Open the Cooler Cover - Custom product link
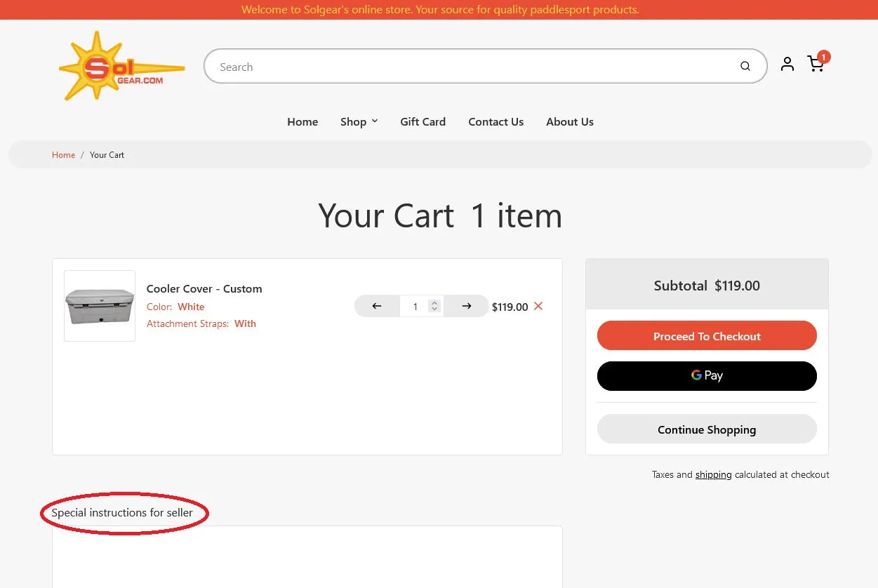Viewport: 878px width, 588px height. click(x=204, y=288)
